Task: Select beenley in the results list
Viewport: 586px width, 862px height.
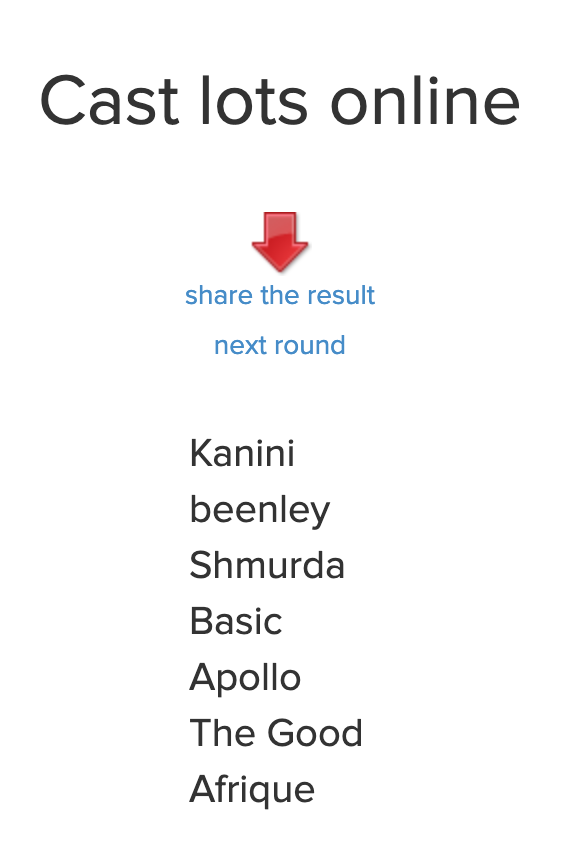Action: [x=259, y=510]
